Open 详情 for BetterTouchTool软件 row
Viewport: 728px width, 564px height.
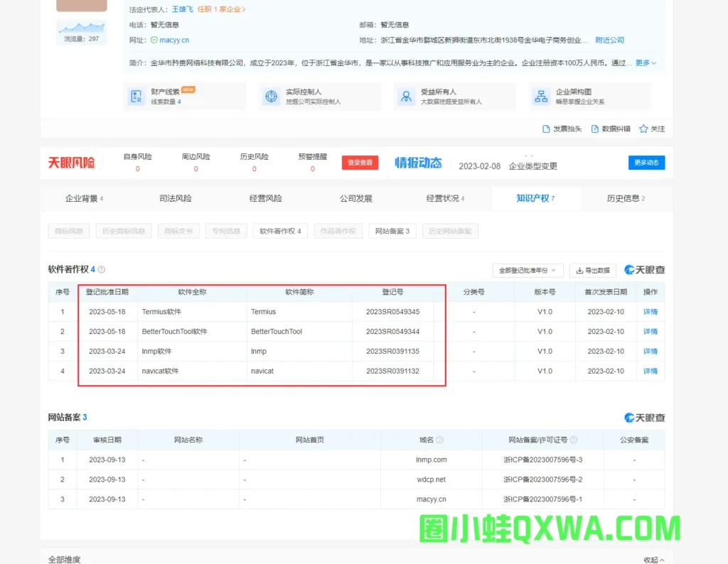651,332
